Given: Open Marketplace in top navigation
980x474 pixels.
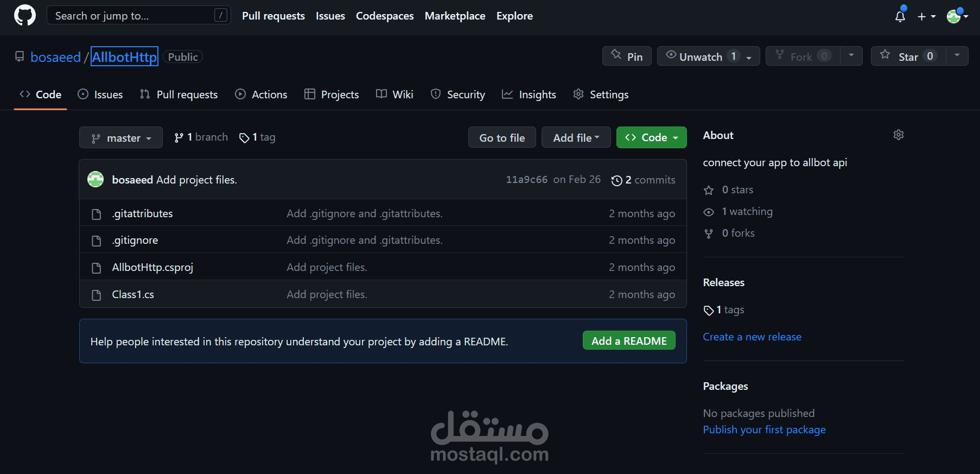Looking at the screenshot, I should 455,16.
